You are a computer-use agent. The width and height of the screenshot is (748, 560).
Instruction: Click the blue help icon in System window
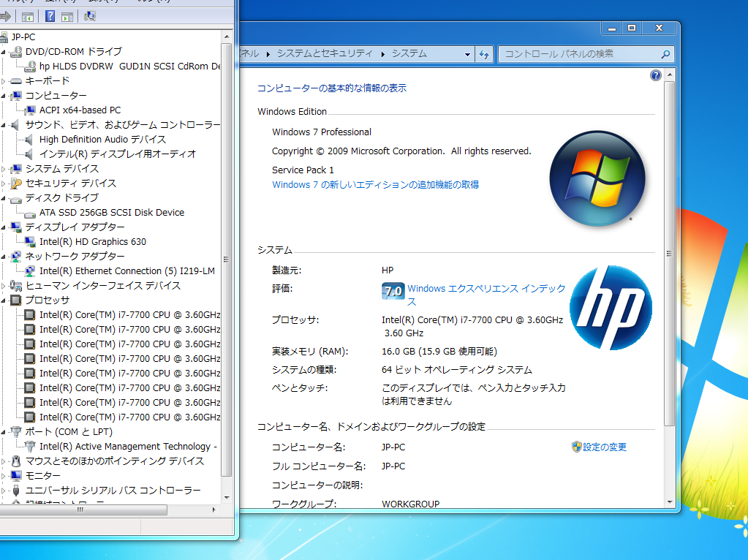[655, 75]
